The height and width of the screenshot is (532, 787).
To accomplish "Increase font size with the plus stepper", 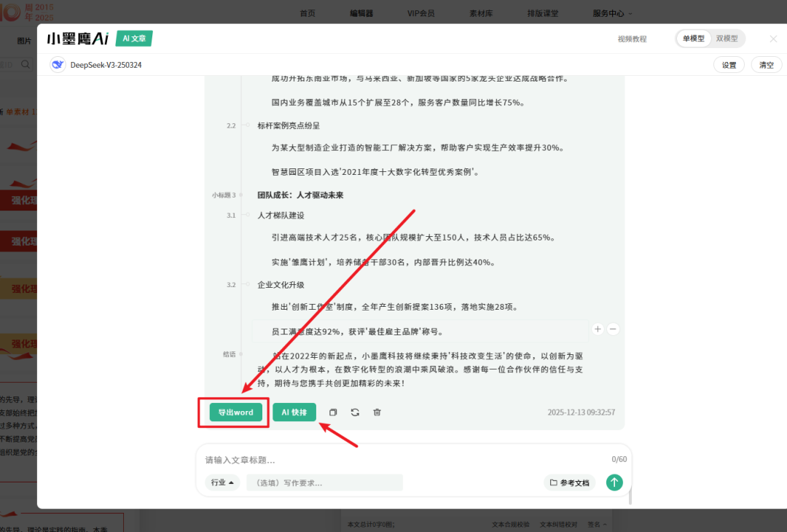I will [x=598, y=329].
